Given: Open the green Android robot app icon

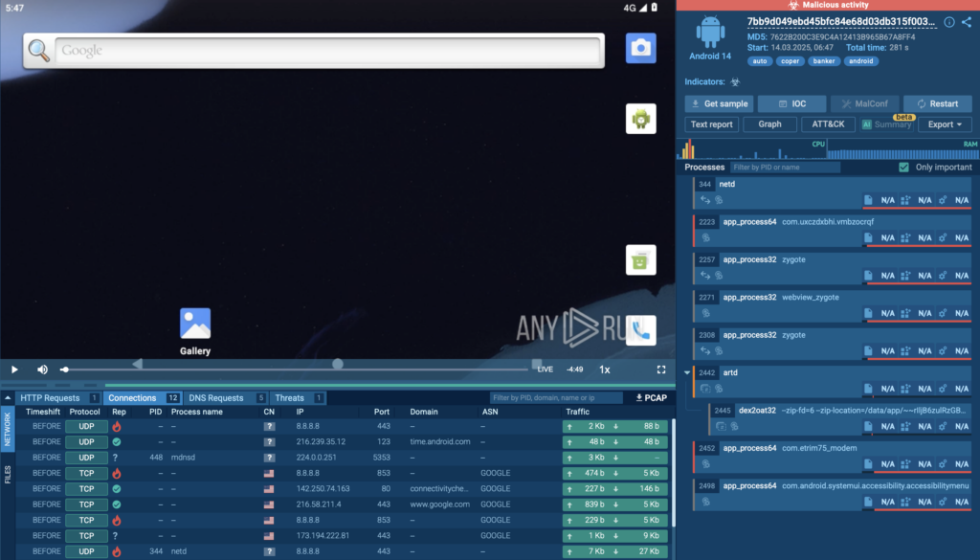Looking at the screenshot, I should 640,119.
